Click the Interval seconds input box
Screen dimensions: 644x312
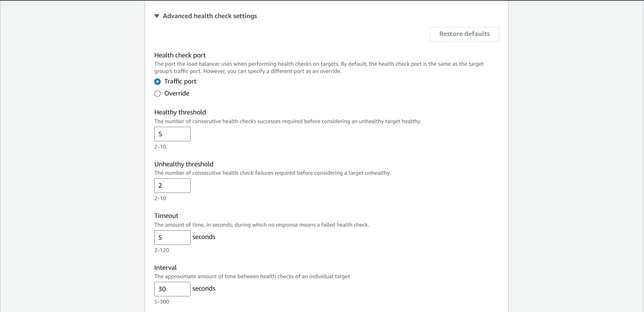(x=172, y=289)
